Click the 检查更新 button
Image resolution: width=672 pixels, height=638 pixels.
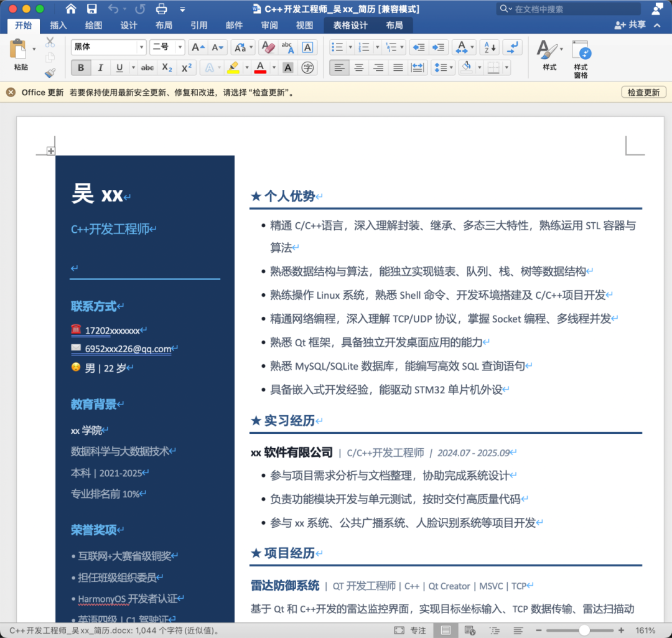point(643,92)
